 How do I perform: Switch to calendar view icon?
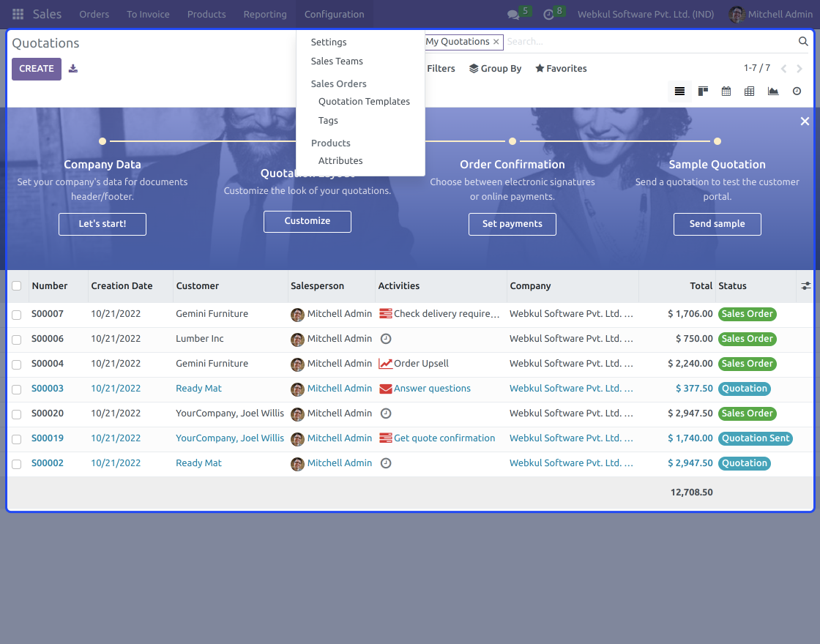(726, 91)
